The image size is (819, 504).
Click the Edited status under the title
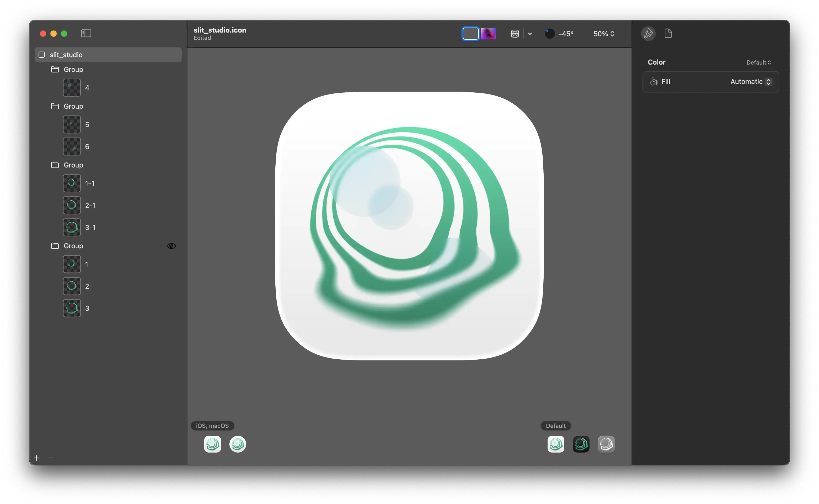point(202,38)
